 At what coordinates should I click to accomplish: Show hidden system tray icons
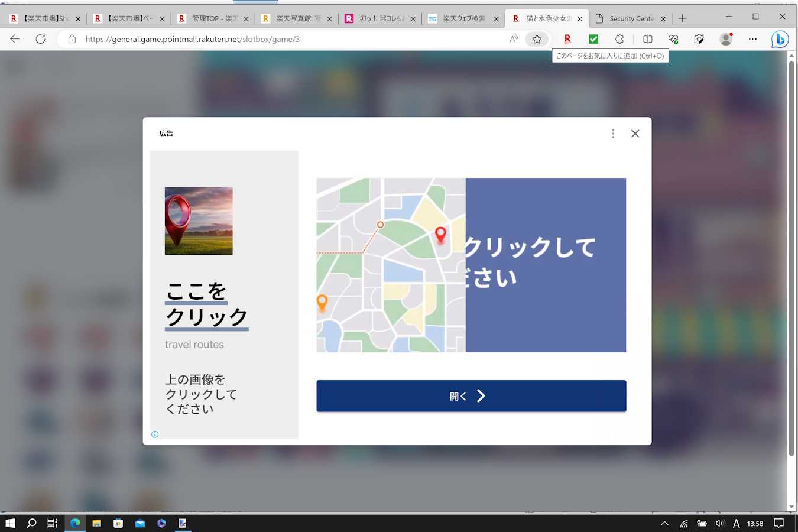pyautogui.click(x=664, y=523)
